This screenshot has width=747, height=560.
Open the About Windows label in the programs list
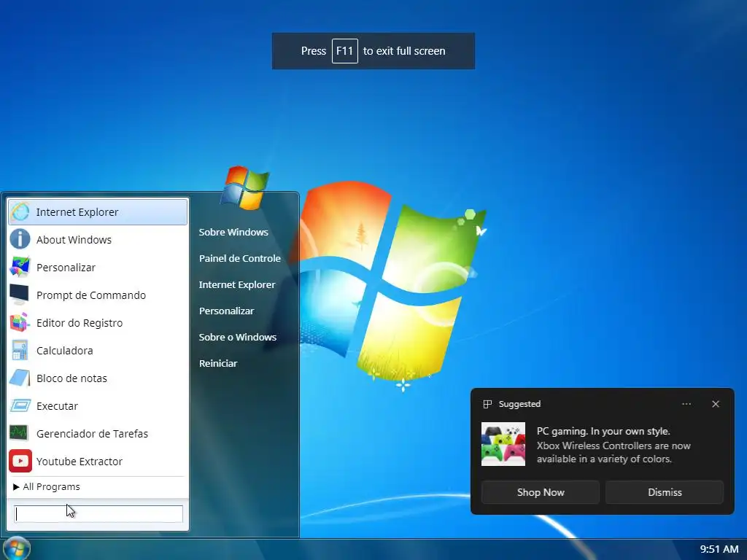point(74,239)
